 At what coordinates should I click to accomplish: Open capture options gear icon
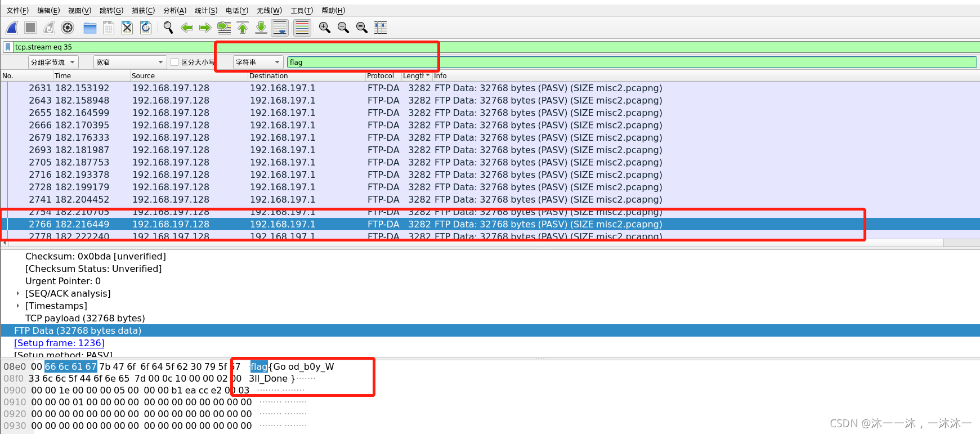tap(68, 28)
